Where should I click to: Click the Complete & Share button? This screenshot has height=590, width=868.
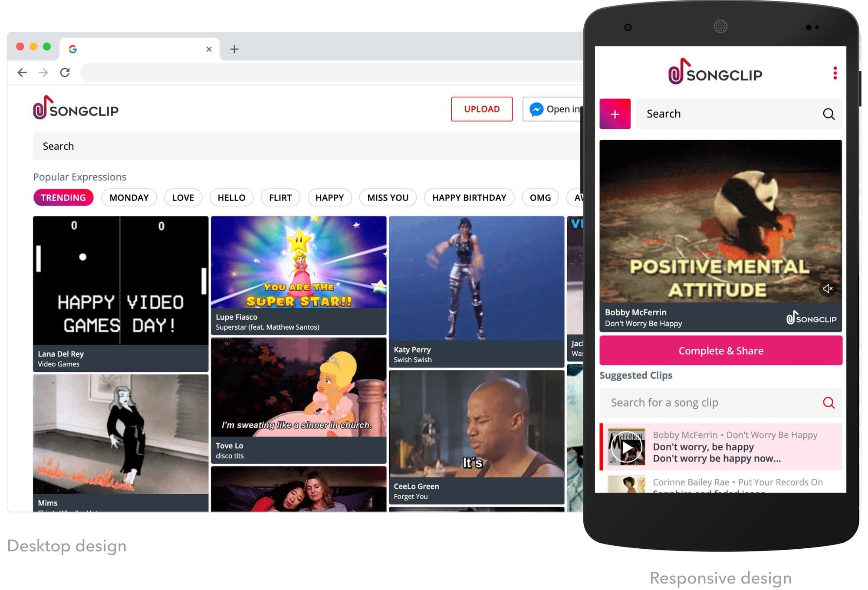tap(721, 351)
